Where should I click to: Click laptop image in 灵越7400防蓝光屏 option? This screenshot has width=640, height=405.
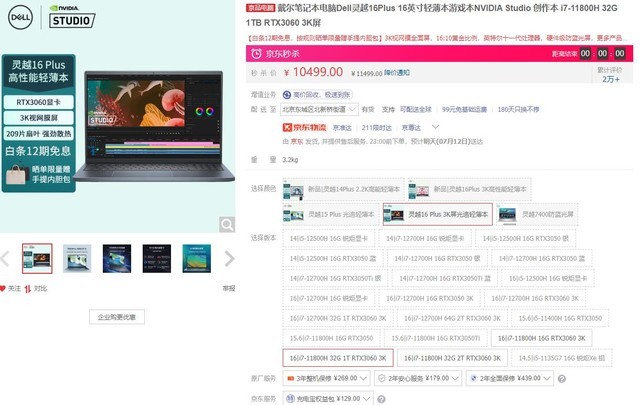coord(507,214)
